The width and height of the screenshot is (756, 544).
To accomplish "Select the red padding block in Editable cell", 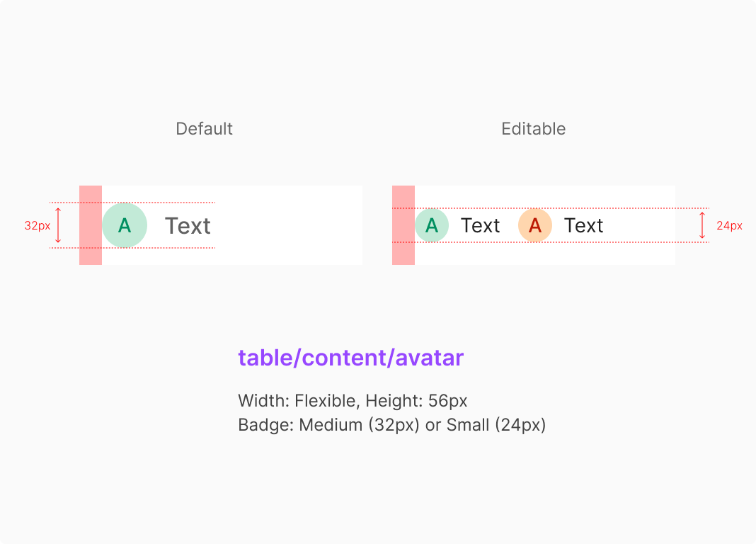I will click(403, 225).
